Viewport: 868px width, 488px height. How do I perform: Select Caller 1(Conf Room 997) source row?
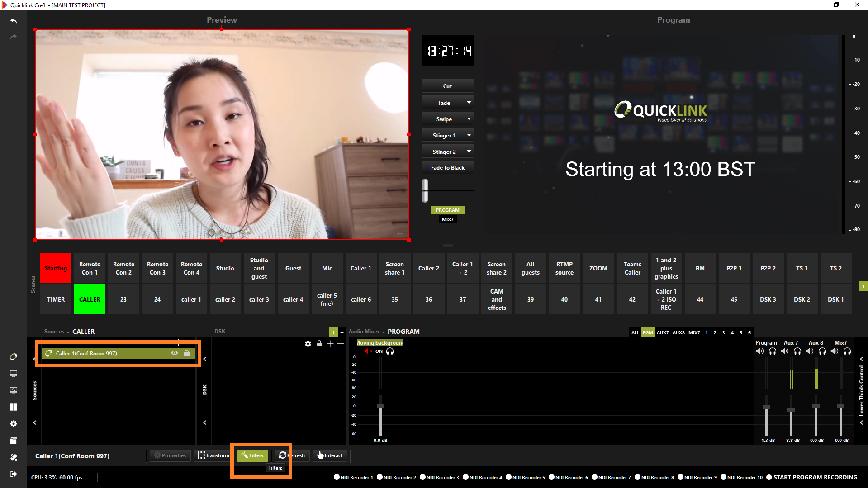(x=119, y=353)
